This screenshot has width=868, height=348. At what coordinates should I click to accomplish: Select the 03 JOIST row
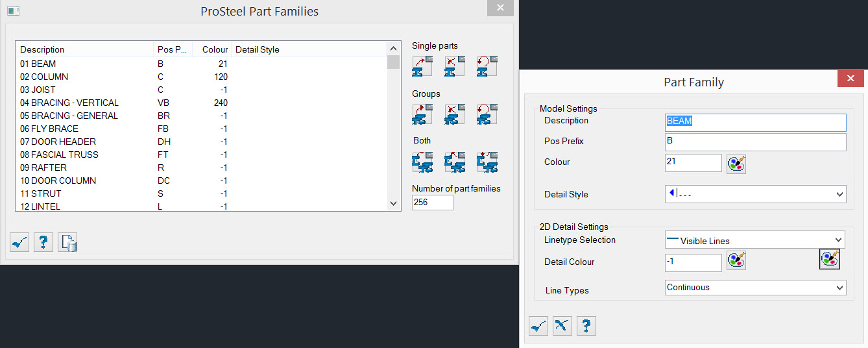[202, 90]
